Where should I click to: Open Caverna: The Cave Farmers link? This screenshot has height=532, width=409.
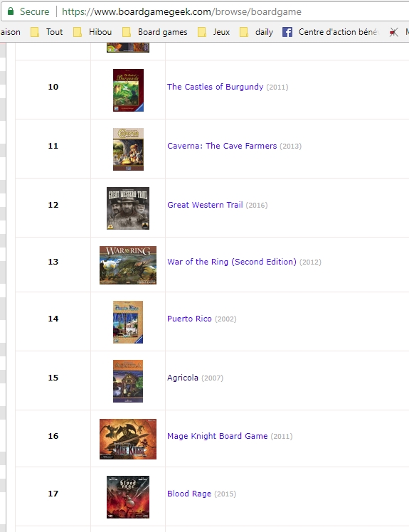(x=222, y=146)
